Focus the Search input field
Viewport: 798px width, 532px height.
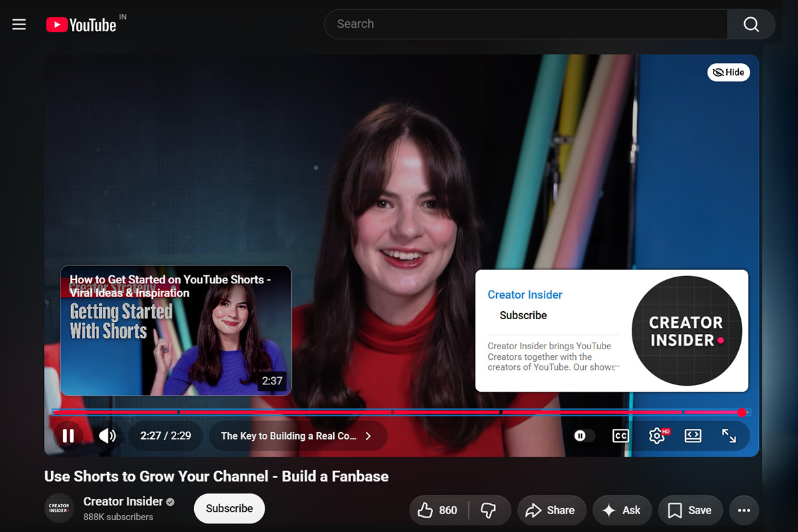[x=525, y=25]
